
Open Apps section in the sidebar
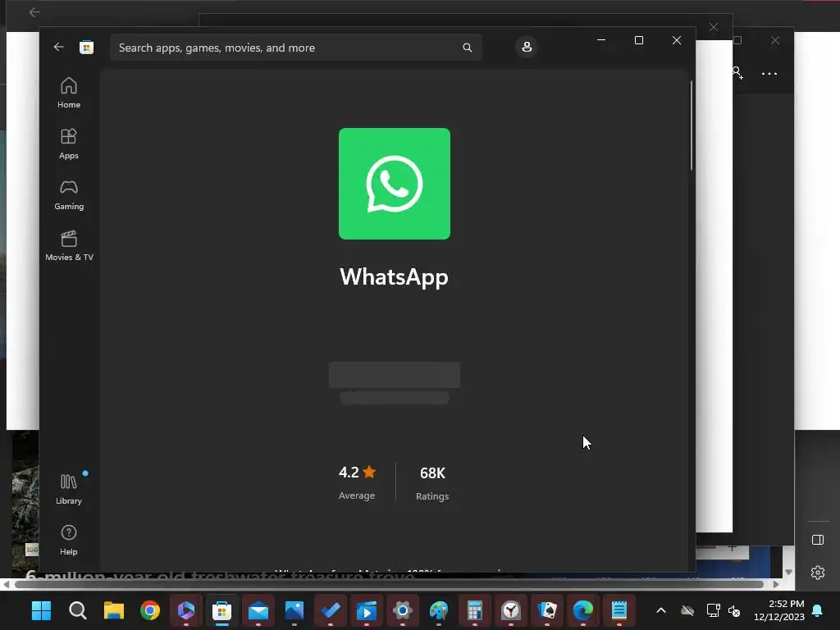(x=69, y=144)
